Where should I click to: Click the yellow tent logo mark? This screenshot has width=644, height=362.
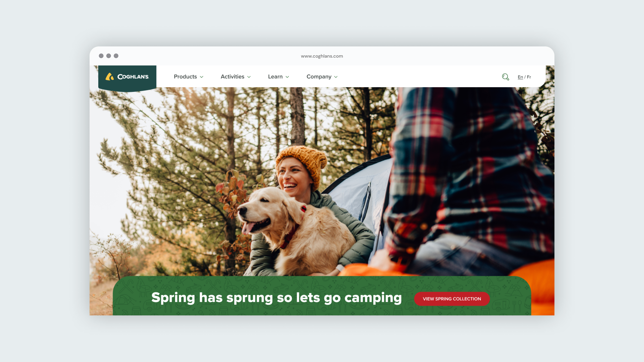[x=110, y=76]
